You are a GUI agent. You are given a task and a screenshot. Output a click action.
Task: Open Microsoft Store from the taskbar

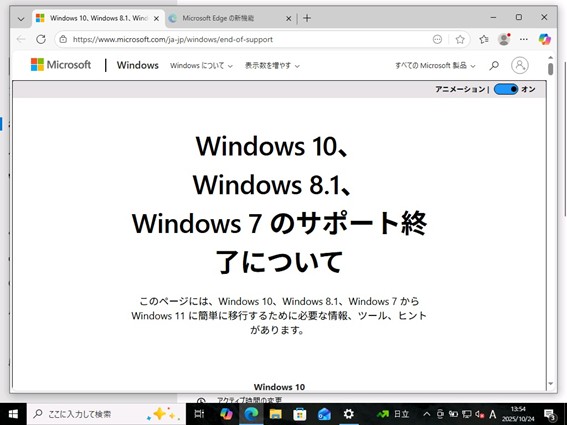click(x=300, y=414)
